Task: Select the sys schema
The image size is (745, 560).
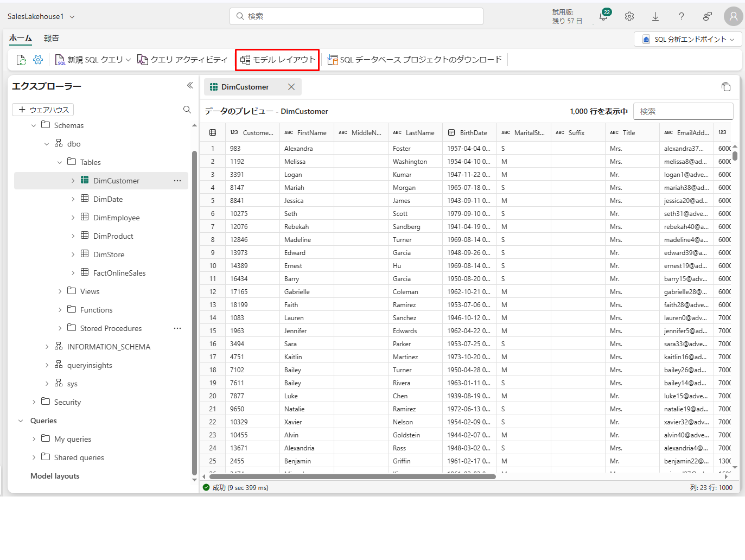Action: click(x=72, y=384)
